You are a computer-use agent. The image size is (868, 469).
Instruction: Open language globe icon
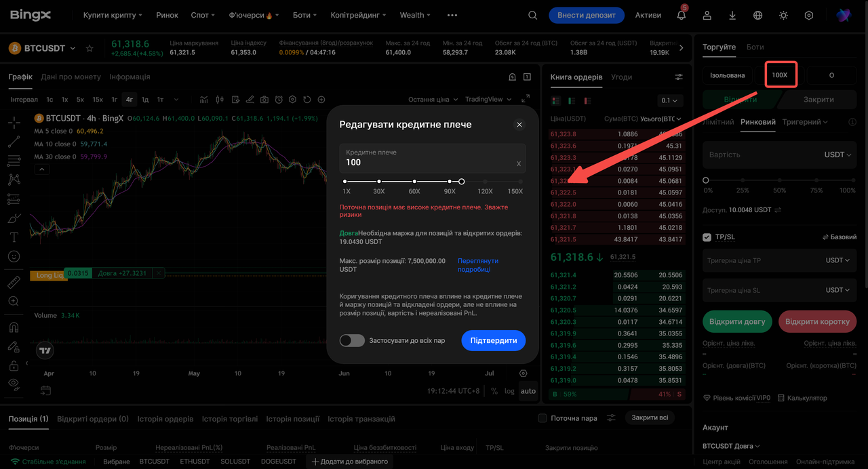tap(757, 15)
